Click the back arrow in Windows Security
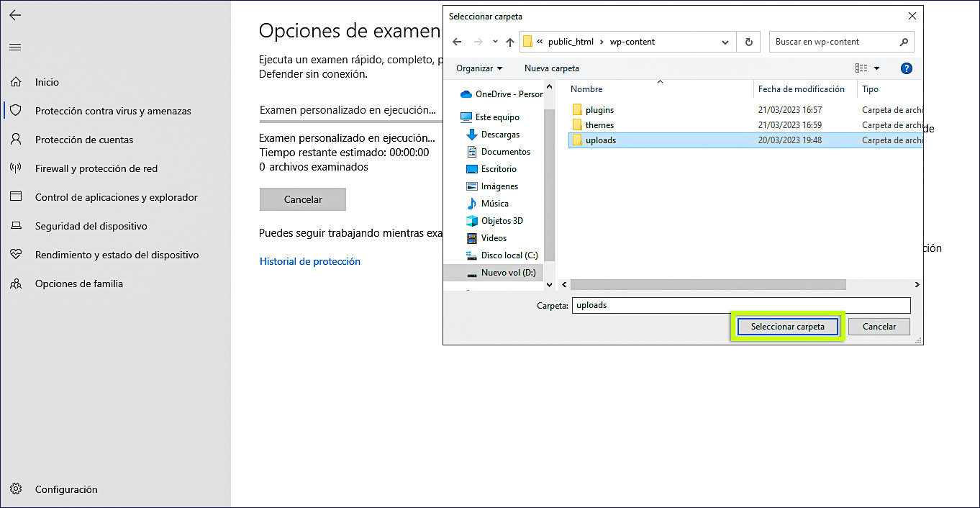The width and height of the screenshot is (980, 508). [x=15, y=15]
